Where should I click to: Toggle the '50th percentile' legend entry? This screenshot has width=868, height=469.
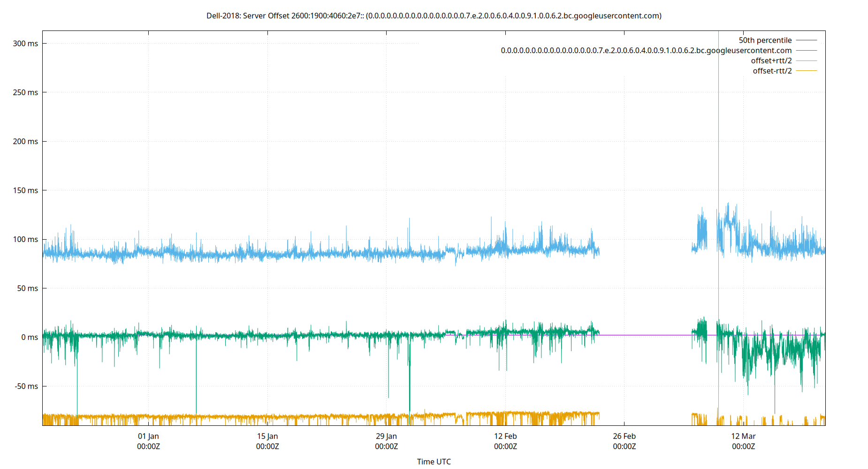pos(766,40)
